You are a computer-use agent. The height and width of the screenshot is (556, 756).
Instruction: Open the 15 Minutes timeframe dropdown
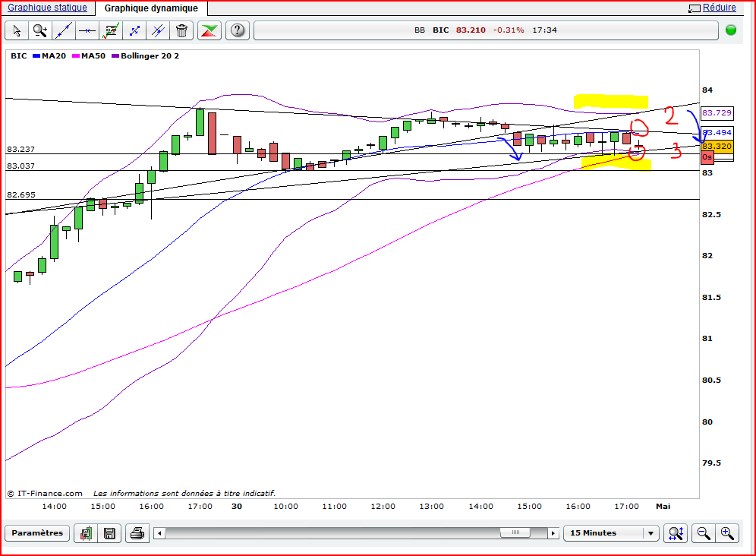pyautogui.click(x=611, y=533)
